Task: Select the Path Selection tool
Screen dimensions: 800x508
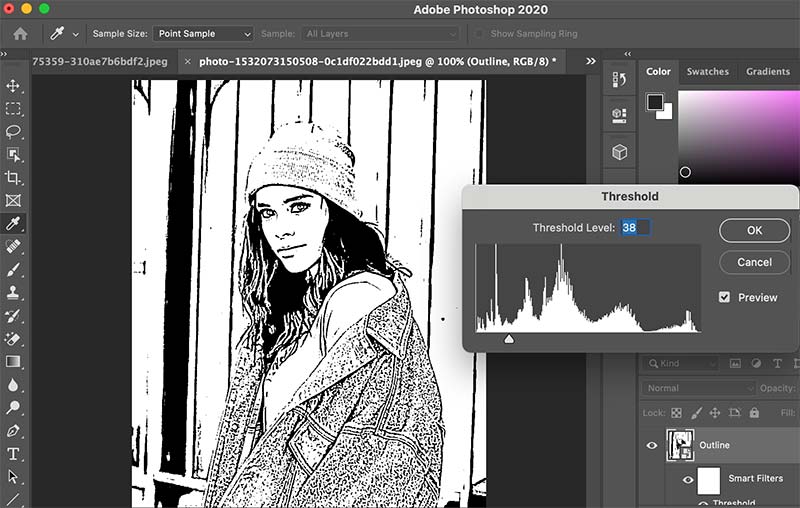Action: click(13, 477)
